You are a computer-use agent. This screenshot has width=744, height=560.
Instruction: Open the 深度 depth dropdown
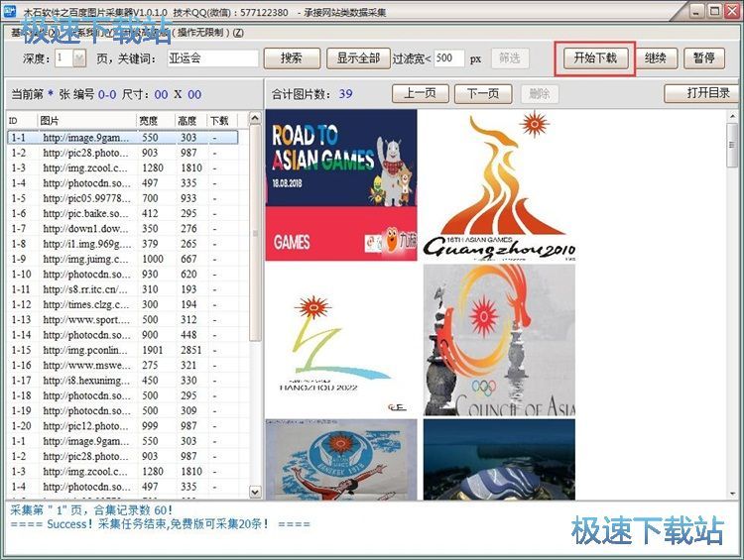click(x=79, y=58)
